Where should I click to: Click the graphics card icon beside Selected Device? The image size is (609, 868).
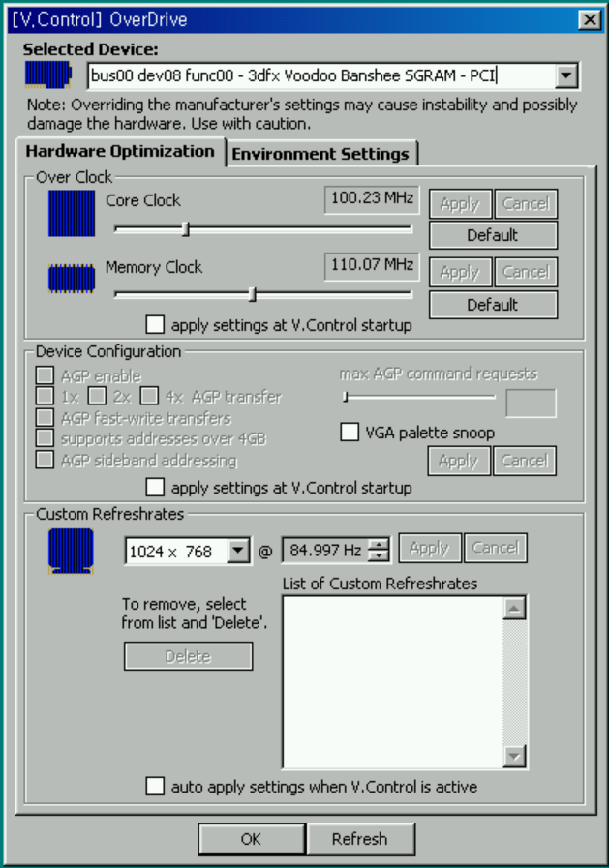click(48, 75)
